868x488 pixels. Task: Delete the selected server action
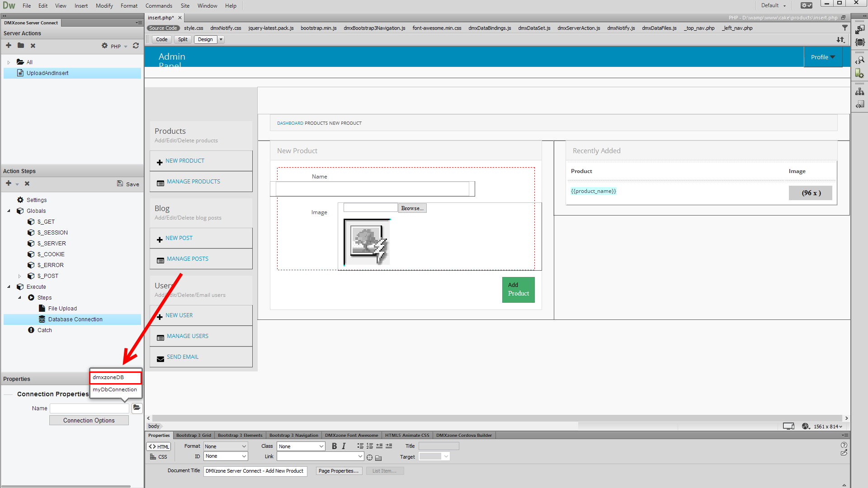point(33,46)
